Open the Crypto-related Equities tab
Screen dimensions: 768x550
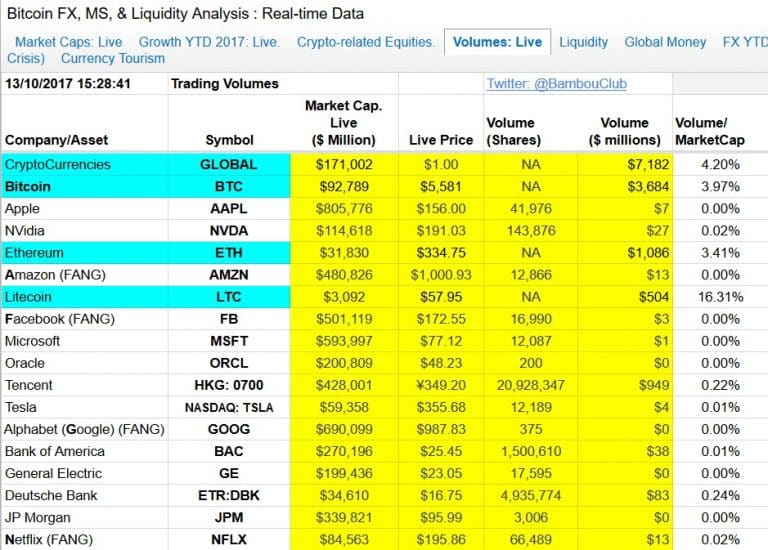coord(365,42)
